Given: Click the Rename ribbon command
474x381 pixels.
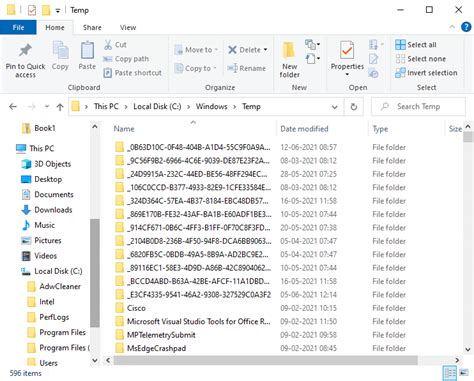Looking at the screenshot, I should [x=247, y=68].
